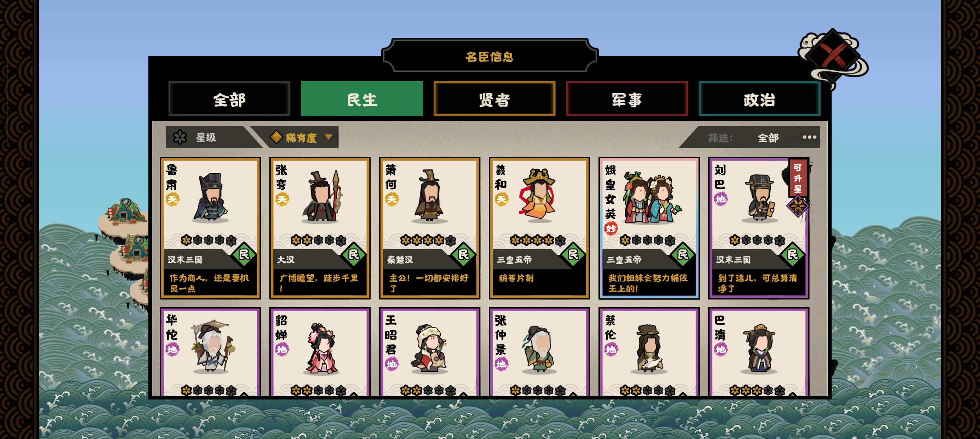Viewport: 980px width, 439px height.
Task: Switch to the 军事 tab
Action: point(627,99)
